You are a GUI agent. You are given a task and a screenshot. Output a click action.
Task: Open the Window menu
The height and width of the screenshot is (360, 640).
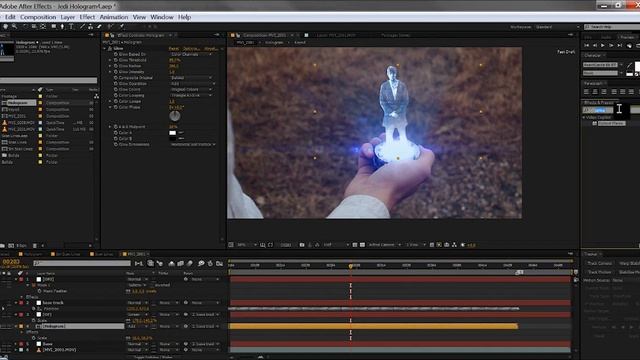(162, 17)
